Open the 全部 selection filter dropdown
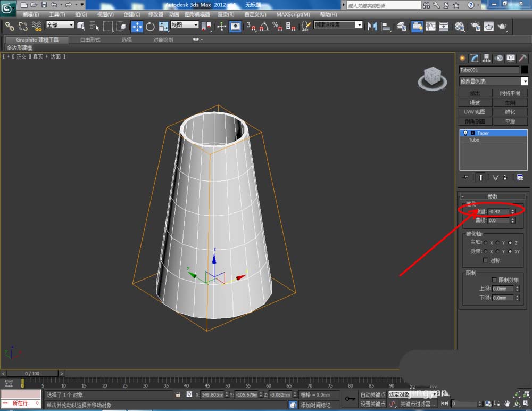This screenshot has width=532, height=411. tap(60, 25)
